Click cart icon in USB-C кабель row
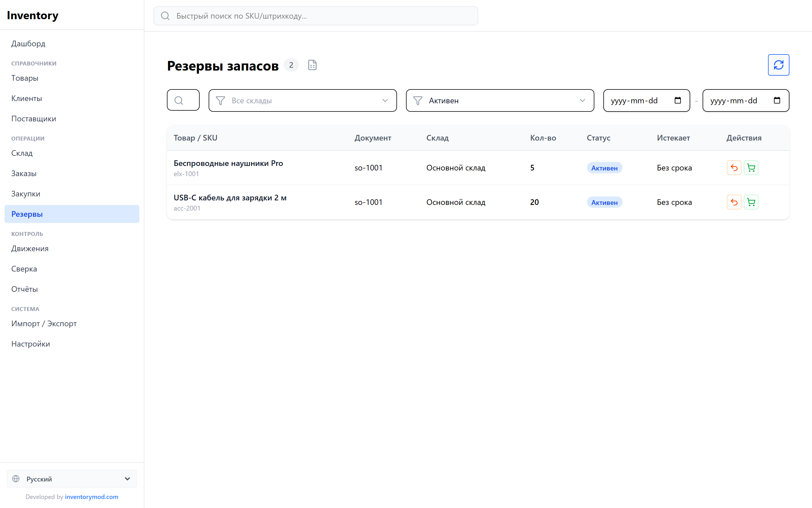Screen dimensions: 812x508 [751, 202]
